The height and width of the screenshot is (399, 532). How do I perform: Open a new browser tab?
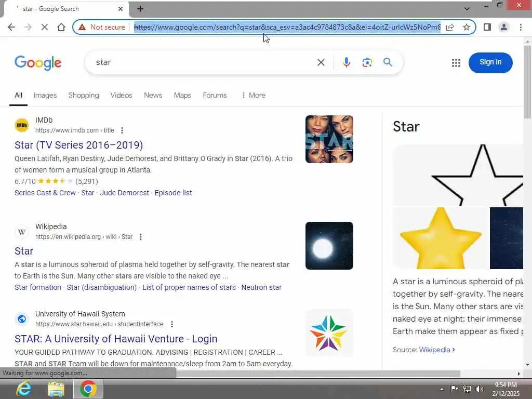(140, 9)
